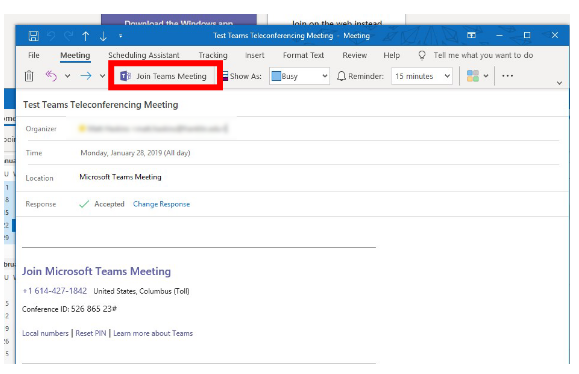Screen dimensions: 579x374
Task: Click the Redo arrow in title bar
Action: click(68, 36)
